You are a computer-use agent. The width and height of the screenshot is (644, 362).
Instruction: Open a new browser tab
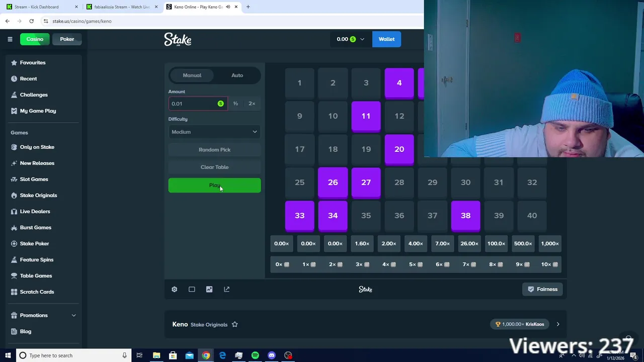tap(248, 7)
